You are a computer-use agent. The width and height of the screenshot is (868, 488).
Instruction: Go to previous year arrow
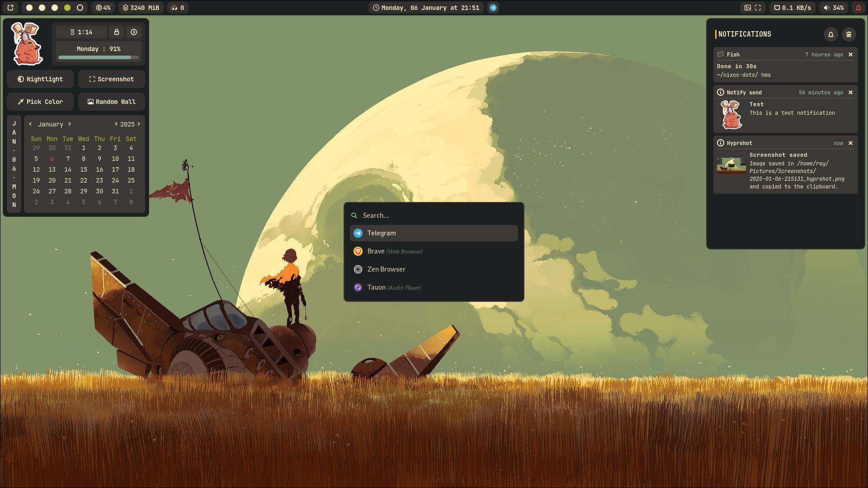click(116, 124)
